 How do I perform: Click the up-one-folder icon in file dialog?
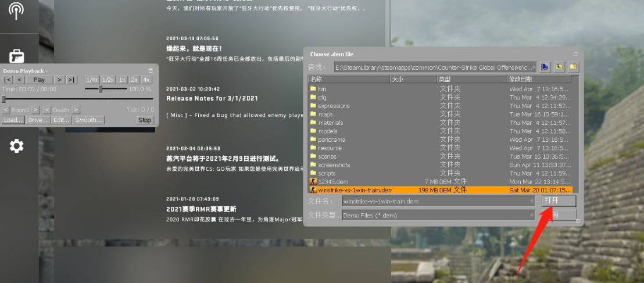click(x=559, y=67)
